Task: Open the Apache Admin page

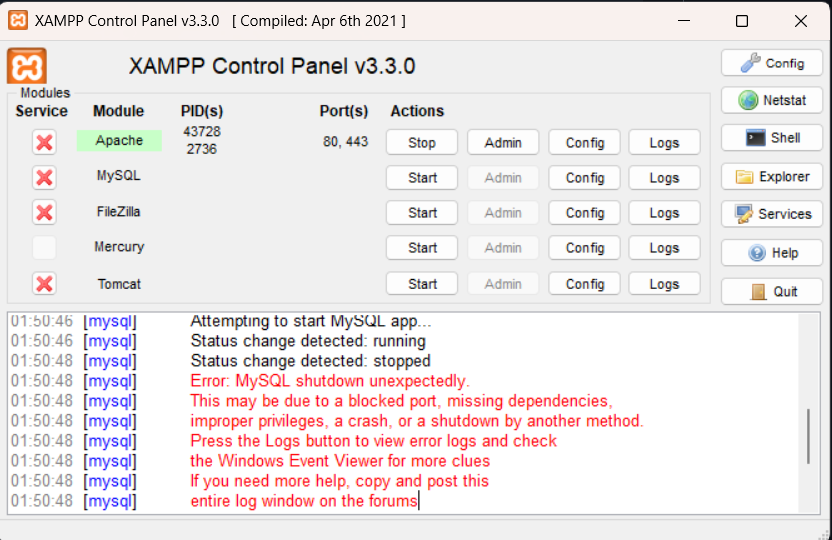Action: [503, 142]
